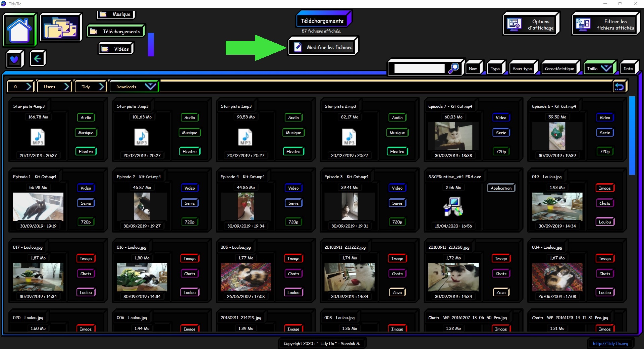The image size is (644, 349).
Task: Click the MP3 icon of Star piste 3.mp3
Action: coord(142,137)
